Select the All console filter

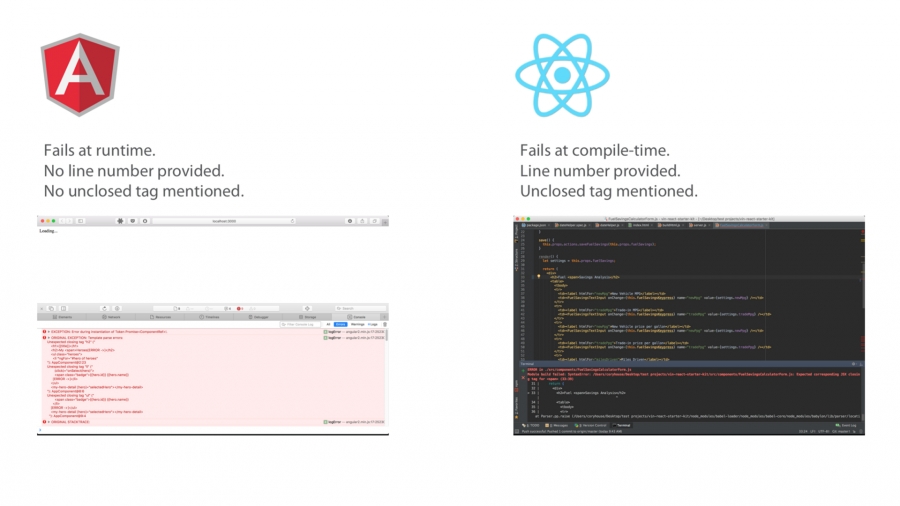coord(328,325)
